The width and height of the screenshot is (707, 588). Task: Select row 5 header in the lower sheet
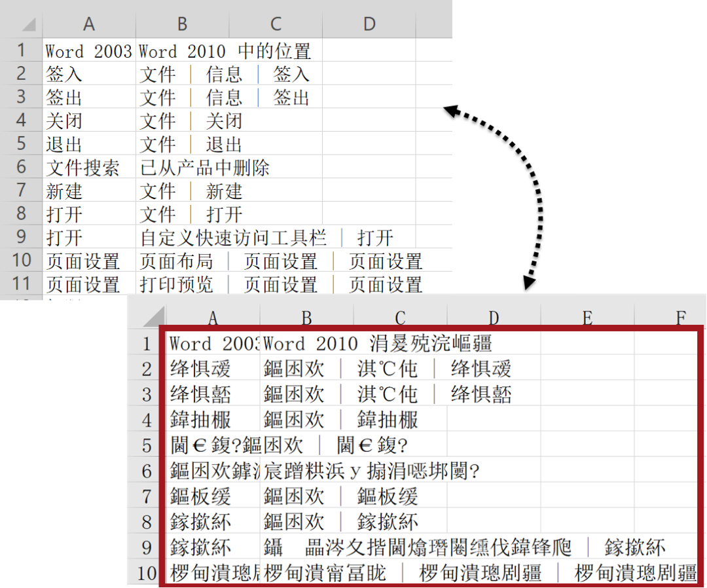click(x=145, y=446)
